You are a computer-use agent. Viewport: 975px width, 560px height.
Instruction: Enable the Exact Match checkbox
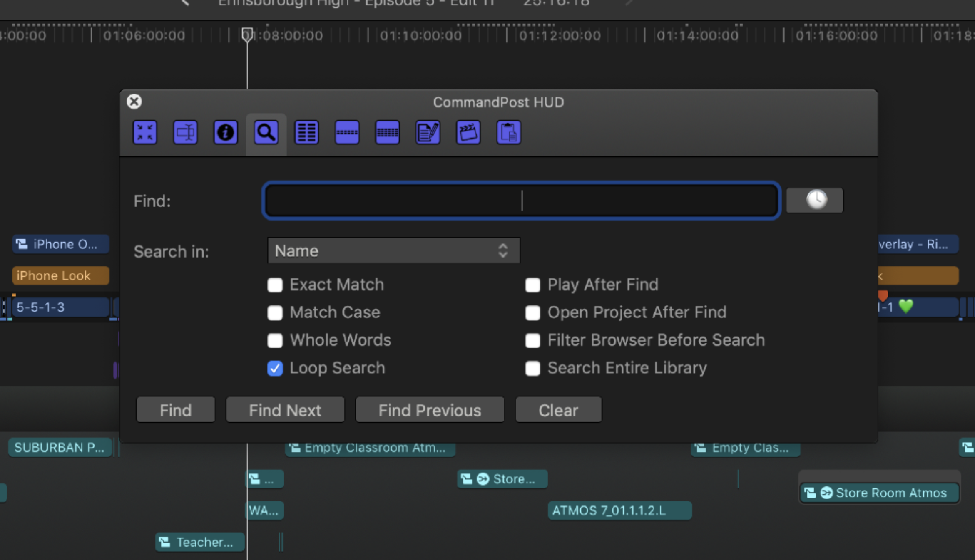click(x=275, y=285)
